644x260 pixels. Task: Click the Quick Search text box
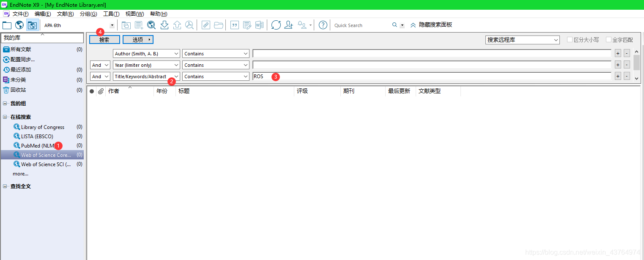click(x=362, y=25)
